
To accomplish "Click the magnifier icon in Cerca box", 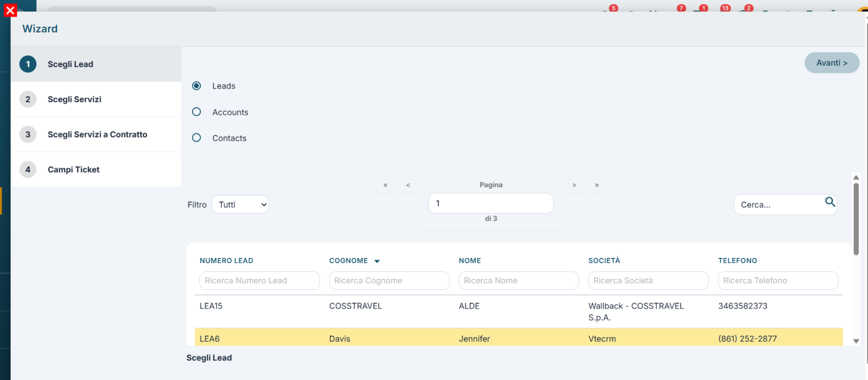I will point(830,202).
